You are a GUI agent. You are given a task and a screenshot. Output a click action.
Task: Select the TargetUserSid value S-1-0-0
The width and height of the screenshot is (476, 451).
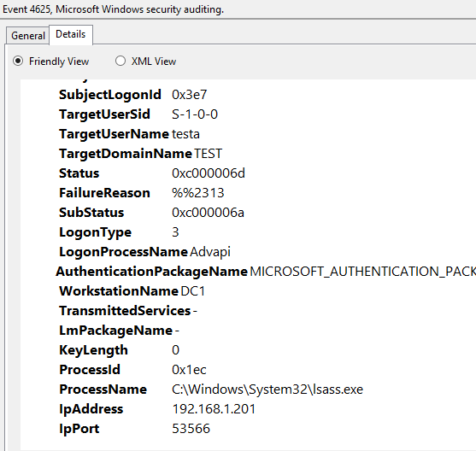point(195,114)
